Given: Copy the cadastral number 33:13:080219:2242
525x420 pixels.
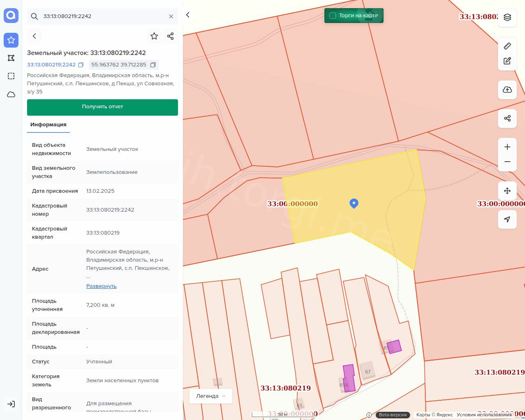Looking at the screenshot, I should pyautogui.click(x=81, y=65).
